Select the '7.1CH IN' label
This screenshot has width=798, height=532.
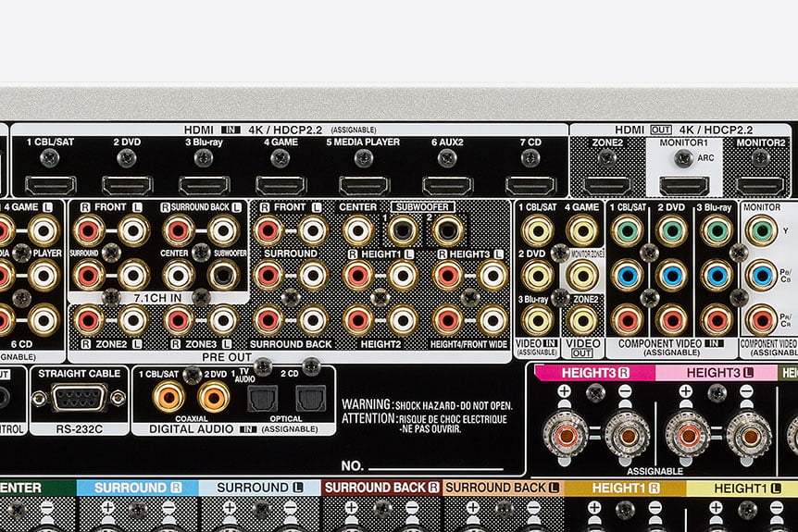click(157, 298)
